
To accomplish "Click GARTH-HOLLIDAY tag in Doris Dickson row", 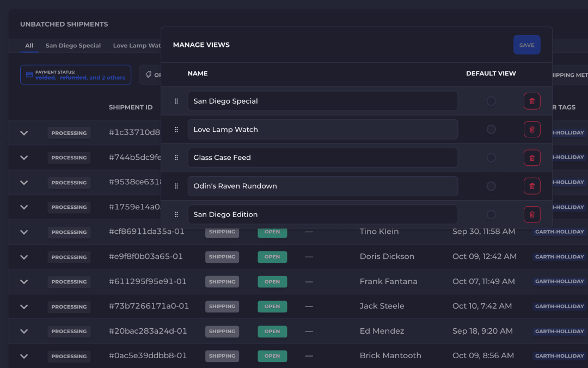I will [560, 257].
